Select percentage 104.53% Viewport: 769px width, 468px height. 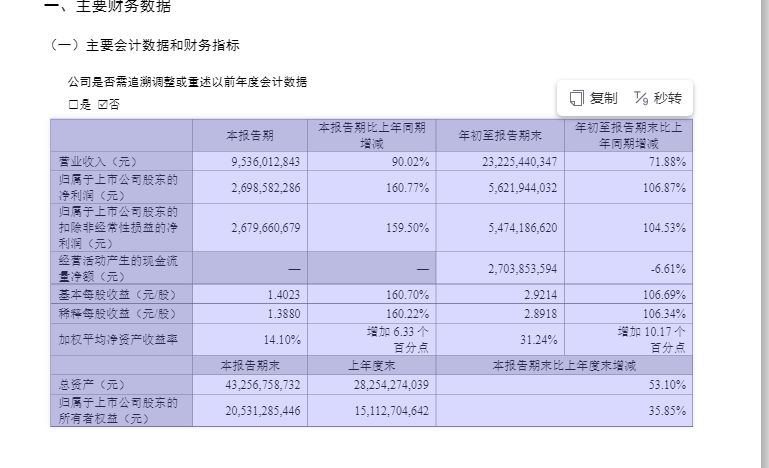tap(664, 228)
